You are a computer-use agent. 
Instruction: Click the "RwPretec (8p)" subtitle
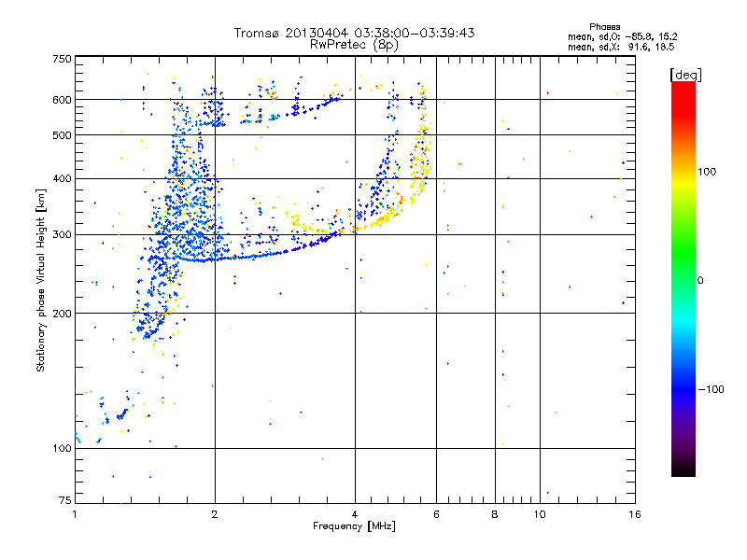click(x=354, y=45)
